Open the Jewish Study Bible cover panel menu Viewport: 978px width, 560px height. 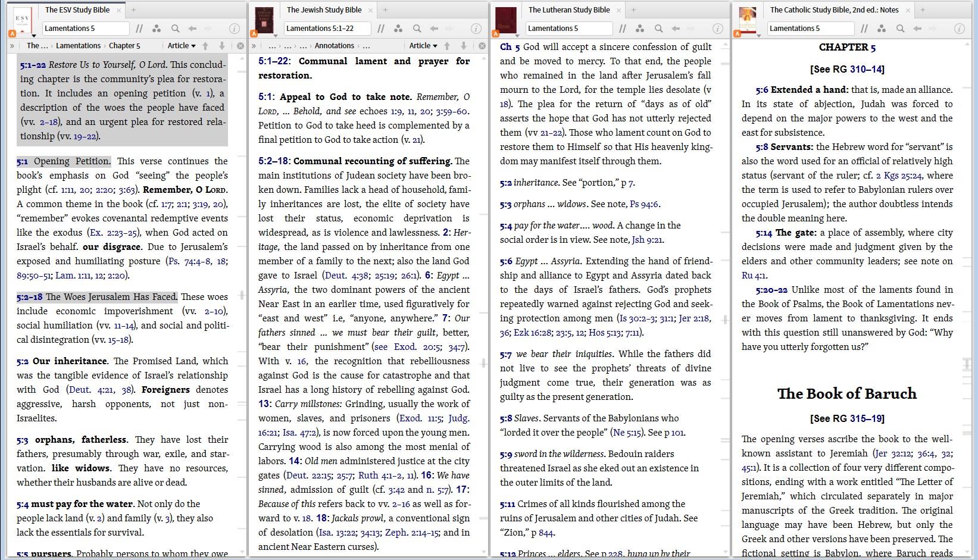(x=264, y=21)
